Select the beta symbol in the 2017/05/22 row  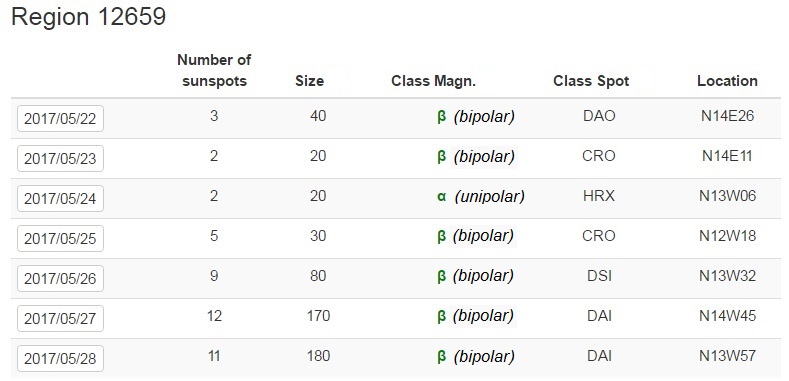[x=441, y=117]
